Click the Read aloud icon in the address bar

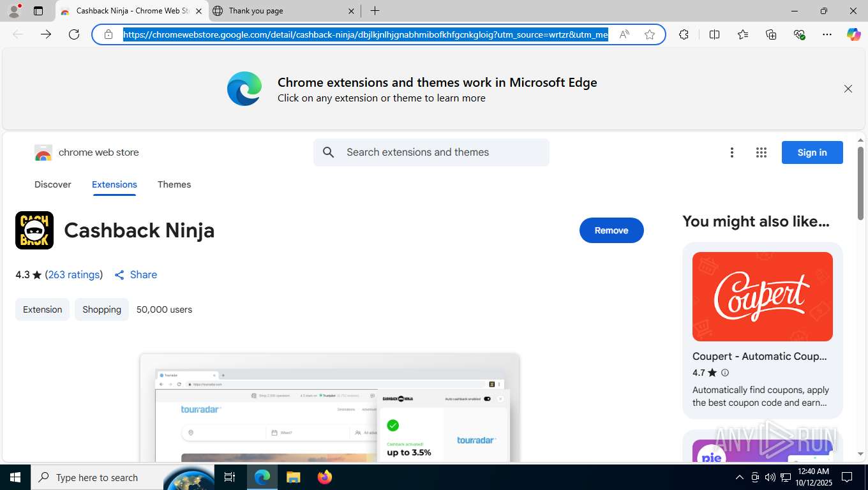pyautogui.click(x=624, y=34)
